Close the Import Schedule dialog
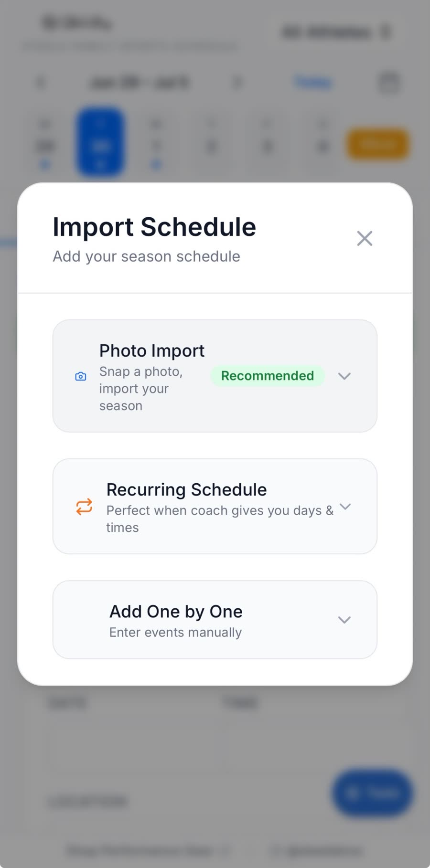430x868 pixels. (x=365, y=238)
